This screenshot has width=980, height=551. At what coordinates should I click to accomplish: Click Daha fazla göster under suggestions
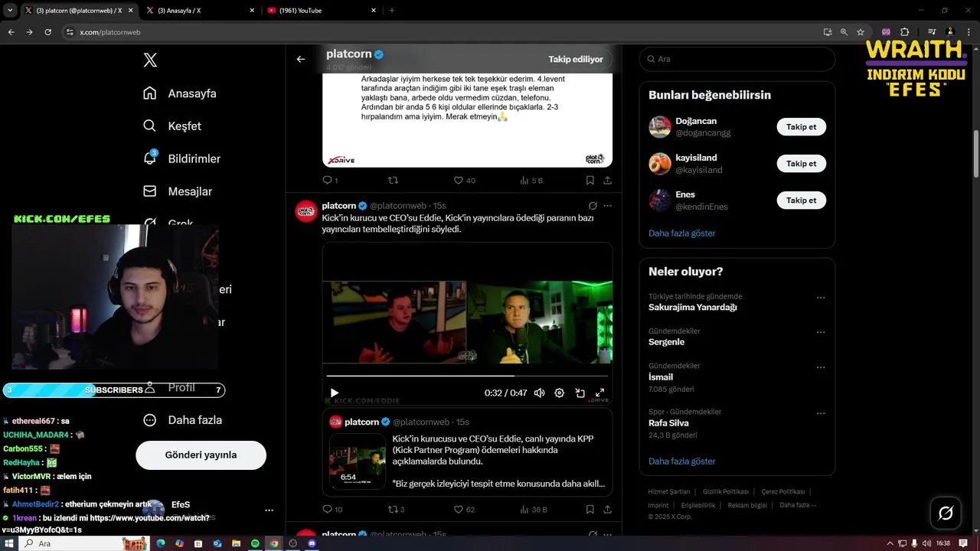pyautogui.click(x=681, y=233)
